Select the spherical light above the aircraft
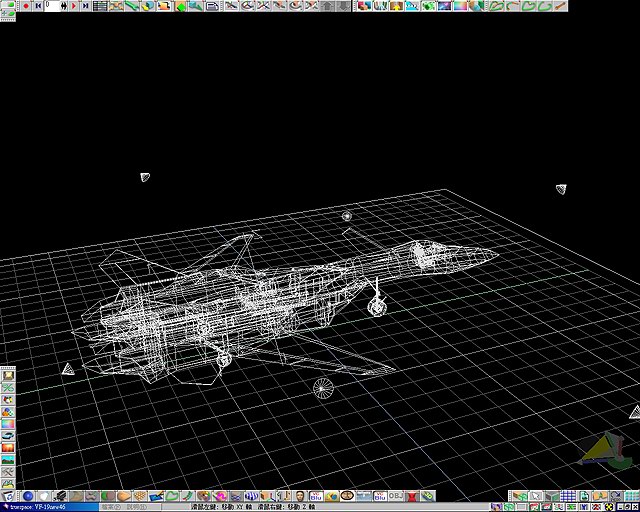 (x=347, y=216)
